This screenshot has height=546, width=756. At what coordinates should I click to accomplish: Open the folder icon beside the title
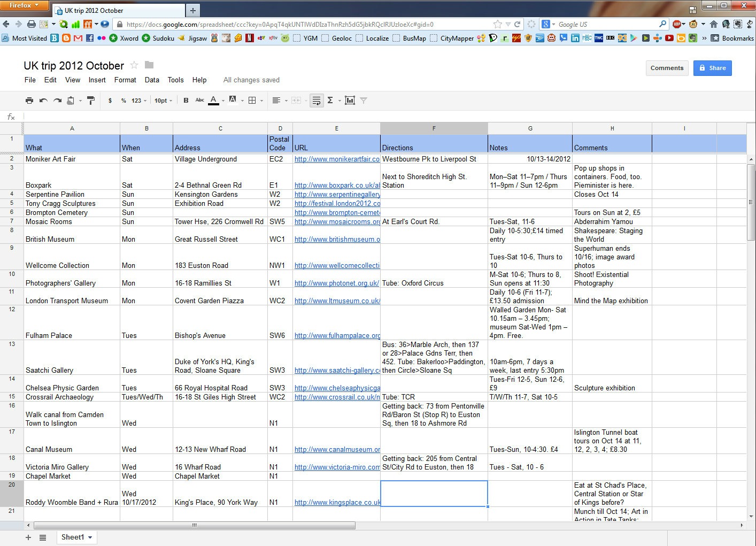pos(149,65)
